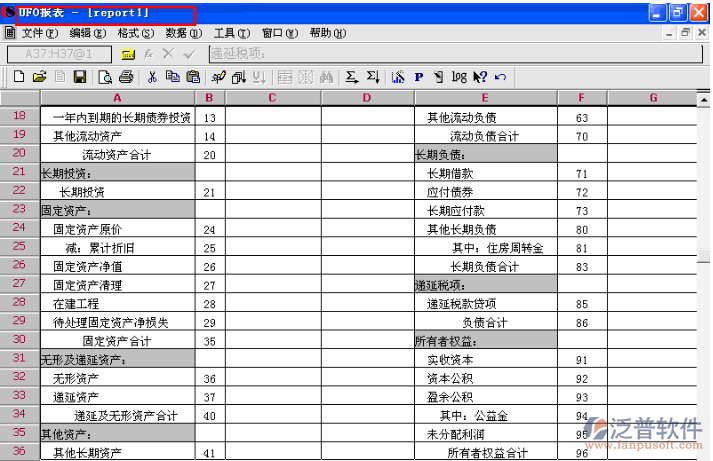Image resolution: width=713 pixels, height=461 pixels.
Task: Click the Open folder icon
Action: point(40,76)
